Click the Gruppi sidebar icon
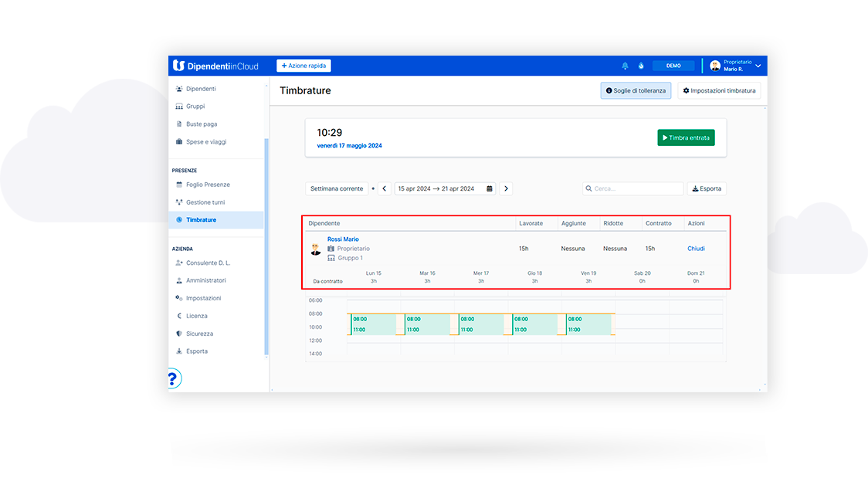The height and width of the screenshot is (478, 868). [x=179, y=107]
